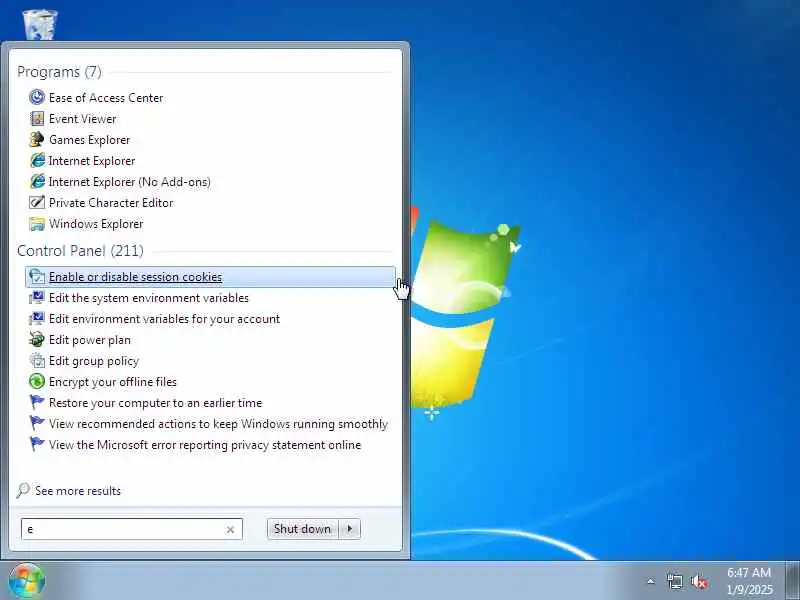Click the Windows Start orb

(27, 581)
